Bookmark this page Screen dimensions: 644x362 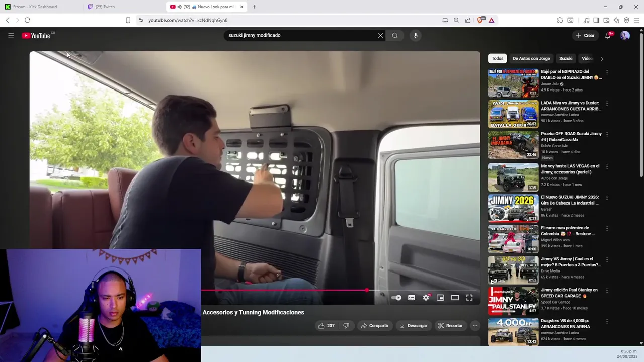click(128, 20)
